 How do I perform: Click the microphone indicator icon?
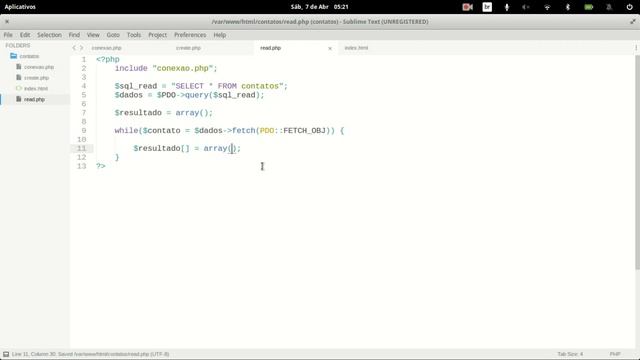coord(507,7)
